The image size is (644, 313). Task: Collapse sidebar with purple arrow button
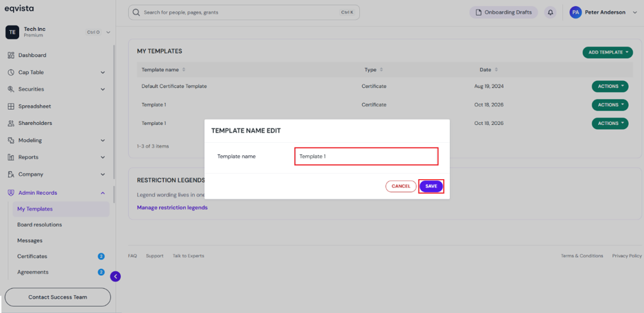115,277
